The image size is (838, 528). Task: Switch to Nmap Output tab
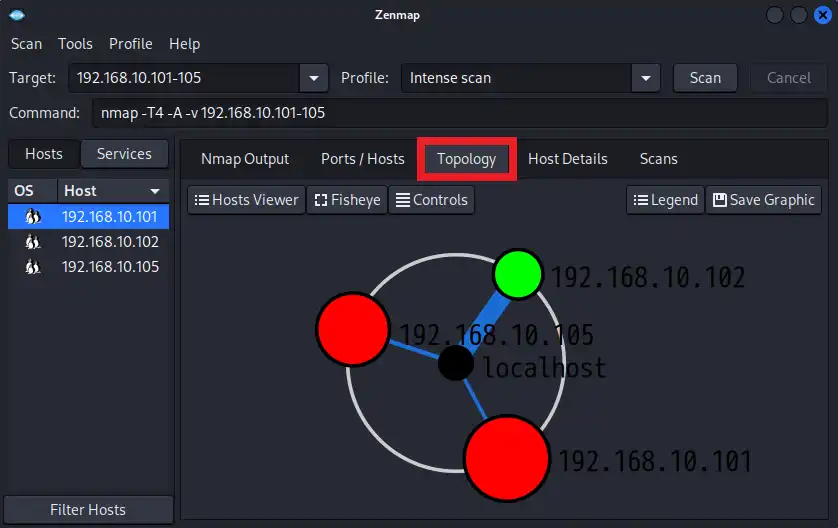pos(245,159)
